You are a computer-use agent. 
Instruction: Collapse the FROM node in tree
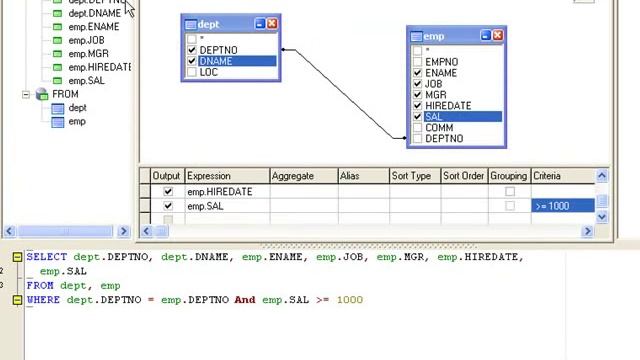26,95
